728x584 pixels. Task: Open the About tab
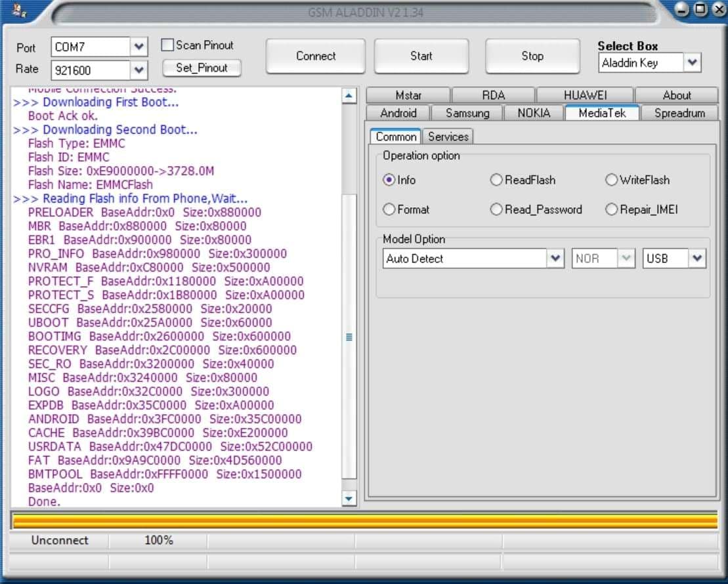point(676,95)
